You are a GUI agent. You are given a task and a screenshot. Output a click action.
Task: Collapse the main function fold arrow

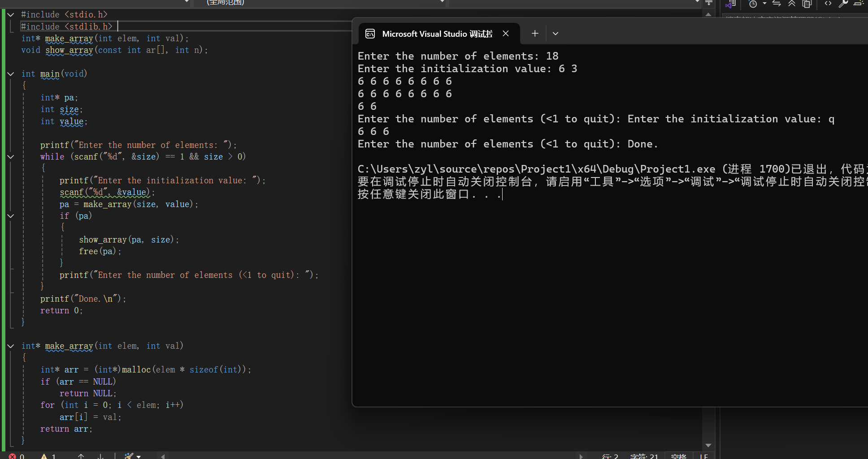pos(11,74)
